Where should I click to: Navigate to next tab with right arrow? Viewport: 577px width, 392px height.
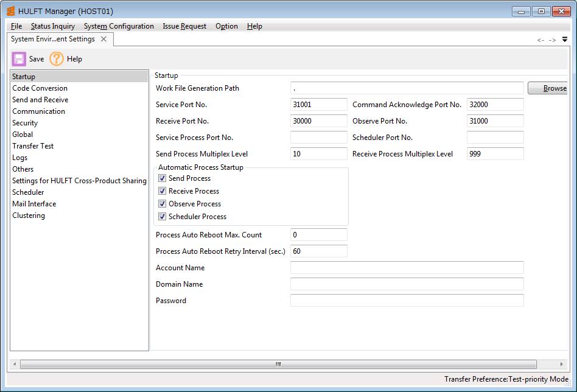[552, 40]
